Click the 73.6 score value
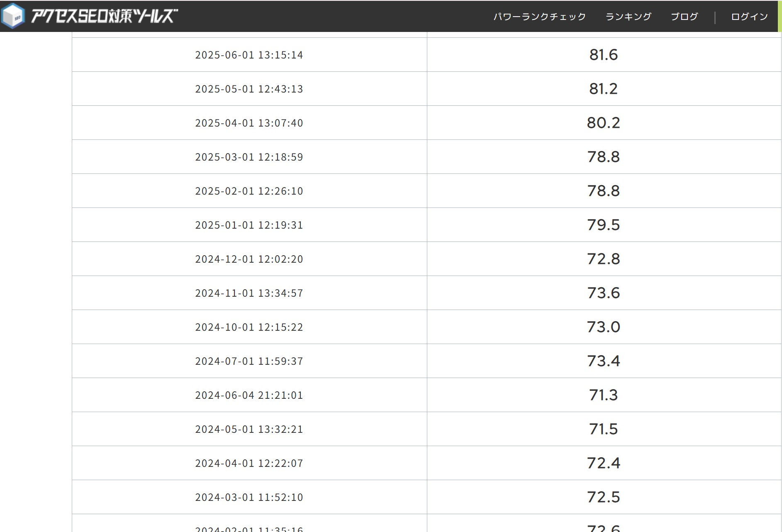Image resolution: width=782 pixels, height=532 pixels. [x=604, y=293]
